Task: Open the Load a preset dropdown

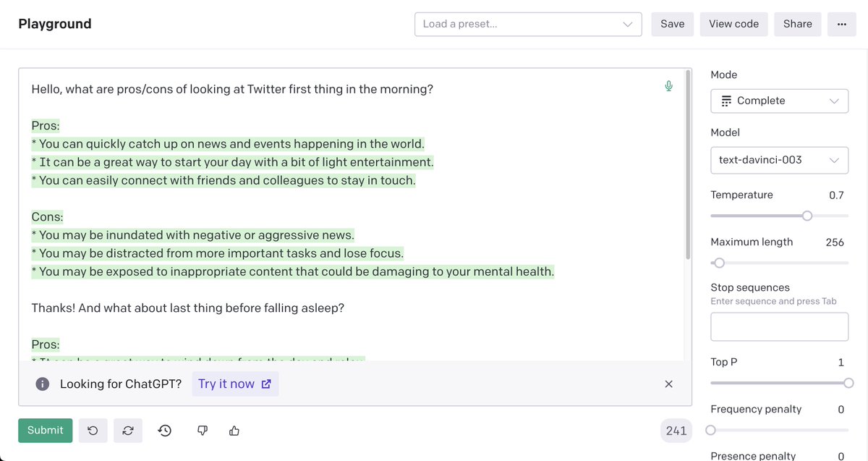Action: 528,24
